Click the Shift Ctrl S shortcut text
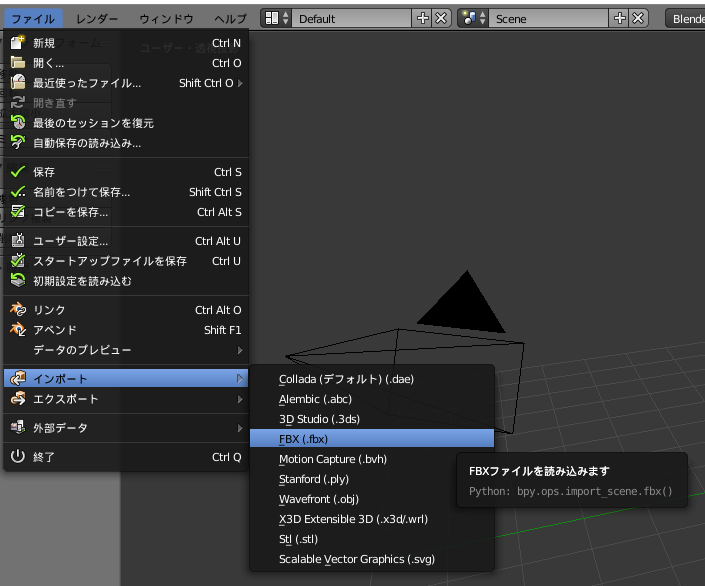 click(215, 192)
